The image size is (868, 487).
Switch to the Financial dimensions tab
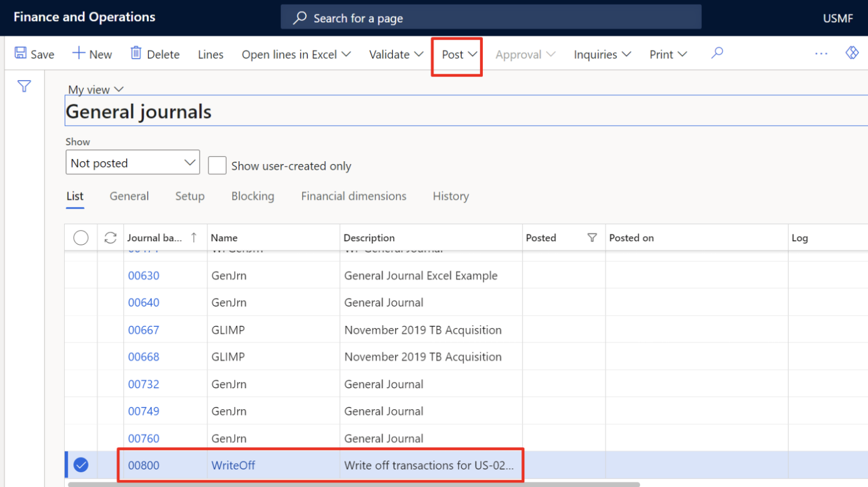coord(353,196)
